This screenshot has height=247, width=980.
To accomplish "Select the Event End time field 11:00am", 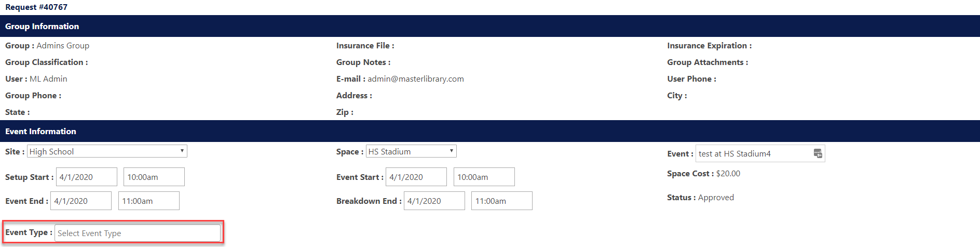I will pyautogui.click(x=149, y=201).
